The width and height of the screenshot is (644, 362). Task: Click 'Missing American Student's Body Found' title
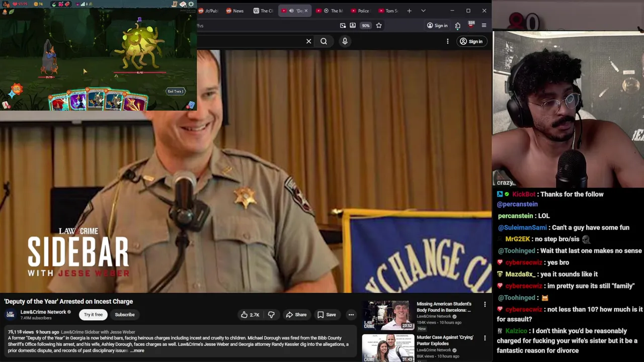point(444,307)
